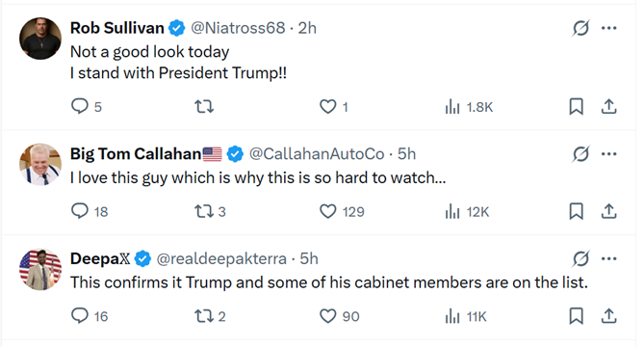This screenshot has width=644, height=347.
Task: Open @Niatross68 profile handle
Action: pos(238,28)
